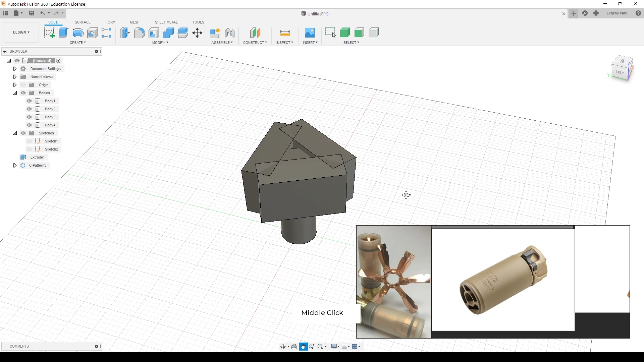Open the SURFACE workspace tab
The height and width of the screenshot is (362, 644).
(x=82, y=22)
